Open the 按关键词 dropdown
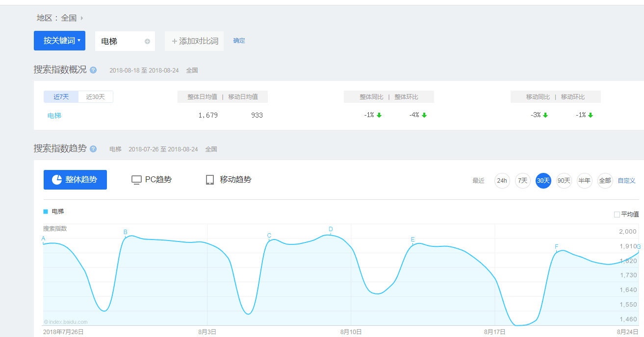This screenshot has height=337, width=644. pyautogui.click(x=59, y=41)
